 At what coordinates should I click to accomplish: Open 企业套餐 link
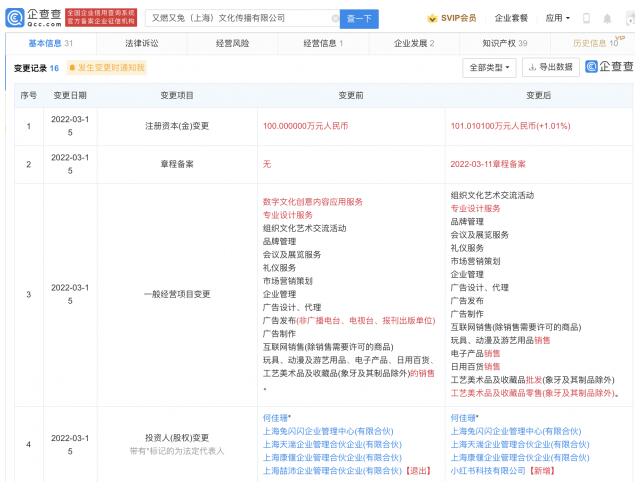(511, 18)
